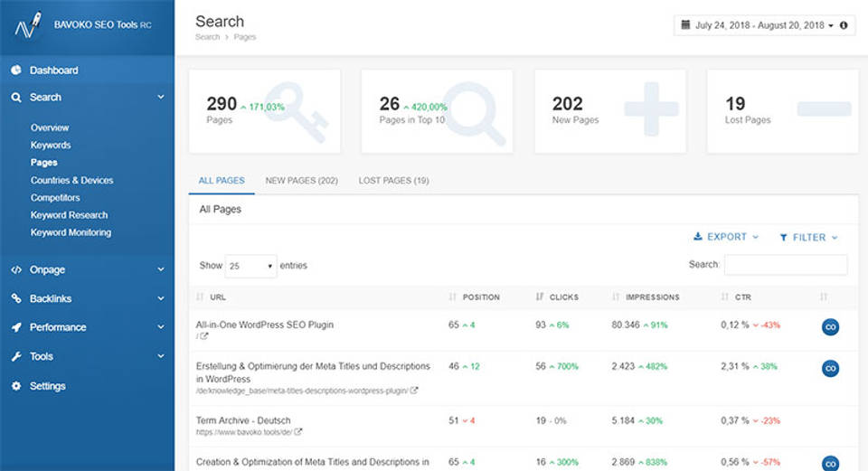This screenshot has height=471, width=868.
Task: Open the Export menu button
Action: [726, 237]
